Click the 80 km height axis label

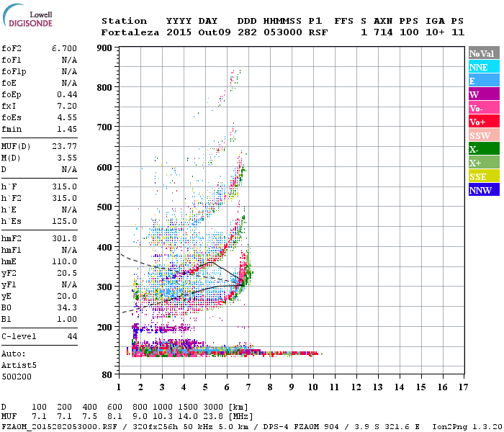click(x=107, y=375)
